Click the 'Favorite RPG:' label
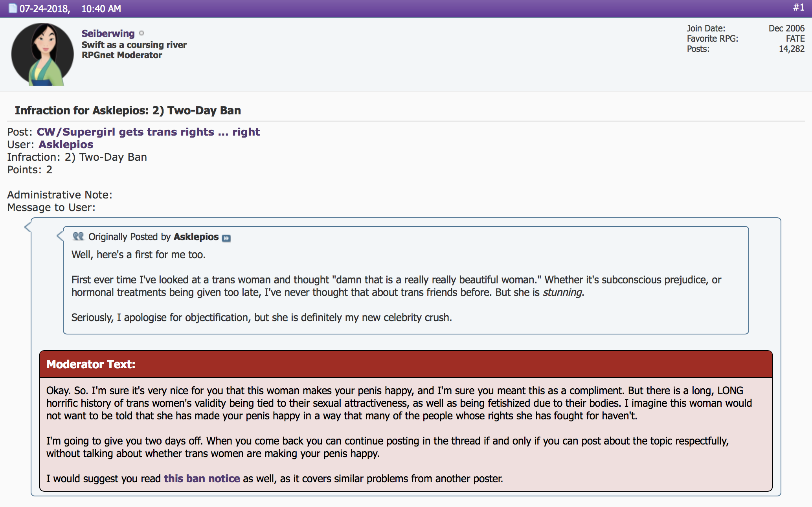Viewport: 812px width, 507px height. point(713,39)
